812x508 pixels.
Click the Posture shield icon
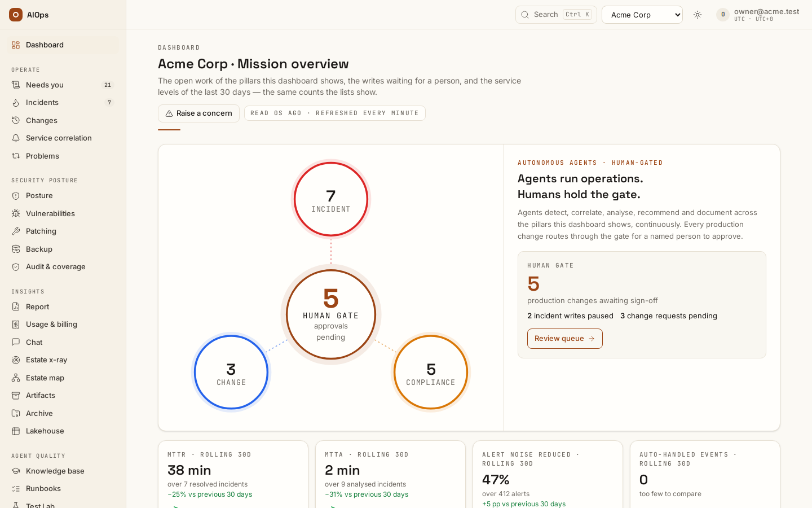click(x=16, y=196)
